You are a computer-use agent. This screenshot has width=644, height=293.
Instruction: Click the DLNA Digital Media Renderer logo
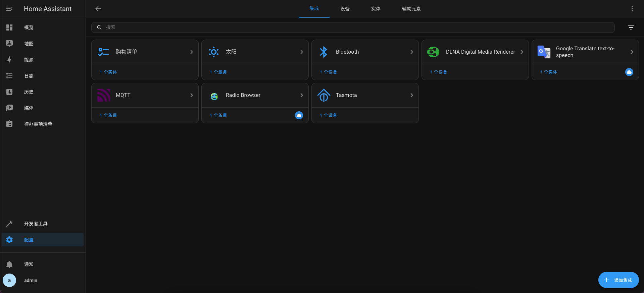click(x=433, y=52)
